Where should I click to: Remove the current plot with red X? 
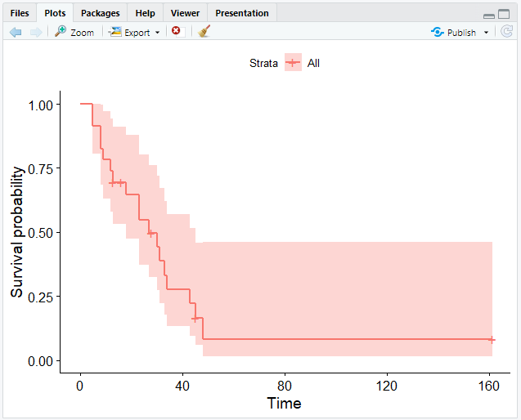(x=176, y=31)
